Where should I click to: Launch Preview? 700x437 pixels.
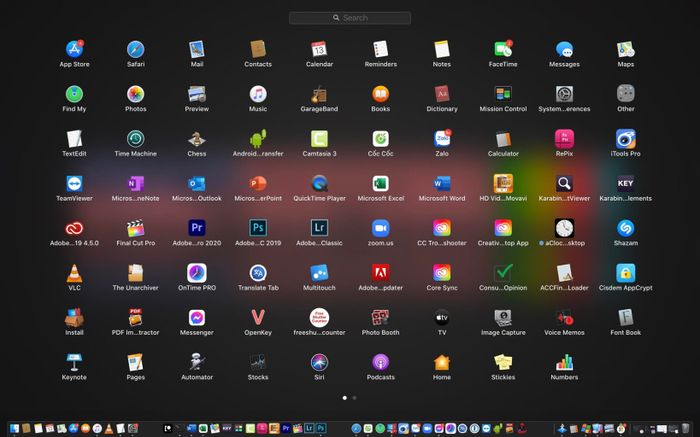tap(197, 94)
